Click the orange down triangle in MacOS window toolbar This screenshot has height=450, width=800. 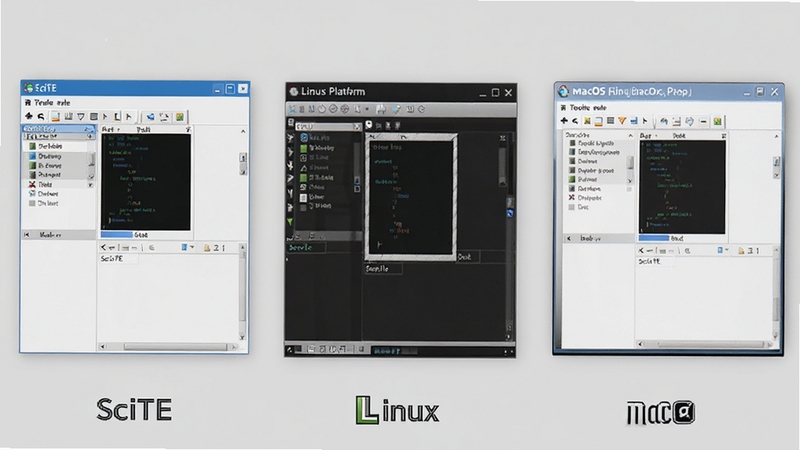622,121
